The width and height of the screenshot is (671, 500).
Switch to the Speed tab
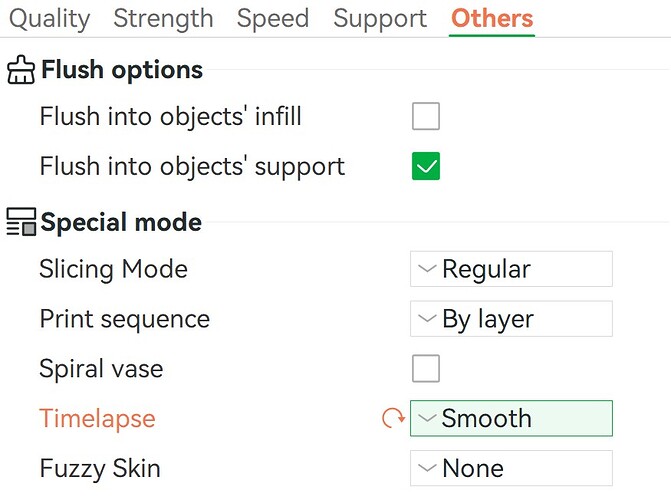(273, 19)
